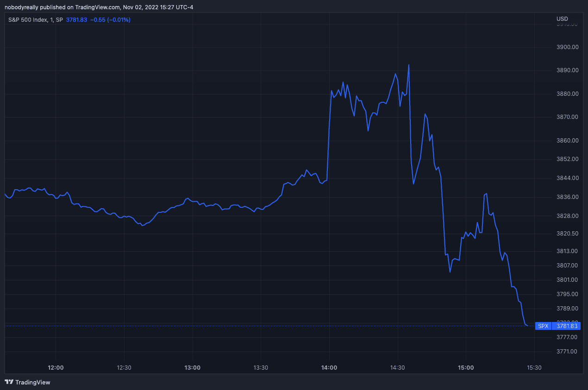Select the 3781.83 price value in legend
This screenshot has width=588, height=390.
pos(77,19)
